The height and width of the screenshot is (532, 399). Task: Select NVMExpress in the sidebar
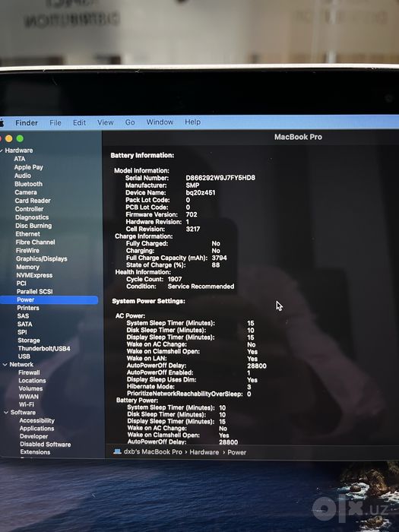(35, 275)
